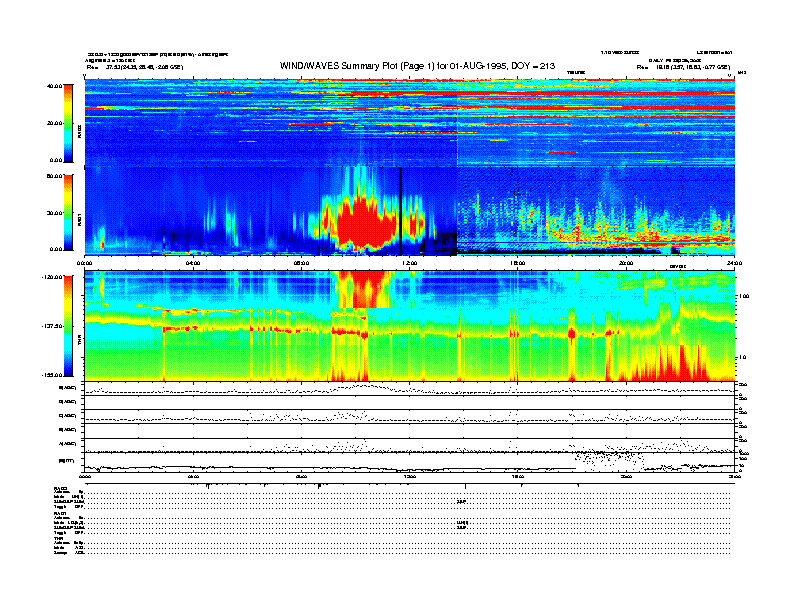Click the 30.00 label on RAD1 scale
Screen dimensions: 792x612
click(x=55, y=213)
